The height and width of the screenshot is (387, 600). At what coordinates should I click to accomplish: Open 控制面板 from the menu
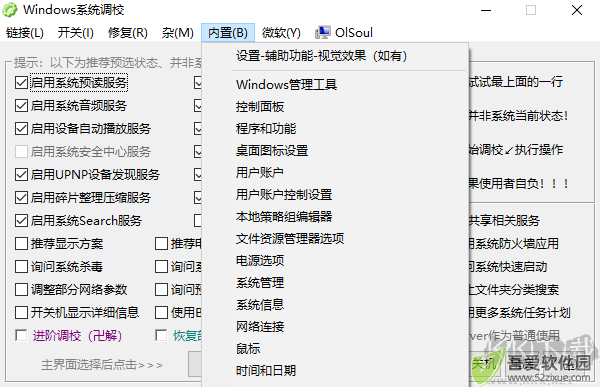(335, 106)
